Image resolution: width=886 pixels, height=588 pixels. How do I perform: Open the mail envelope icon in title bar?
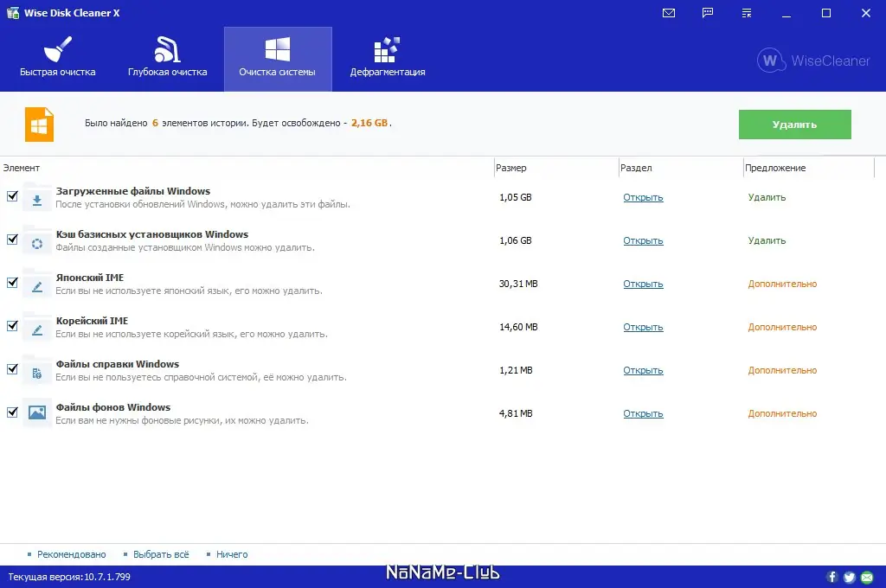tap(669, 13)
